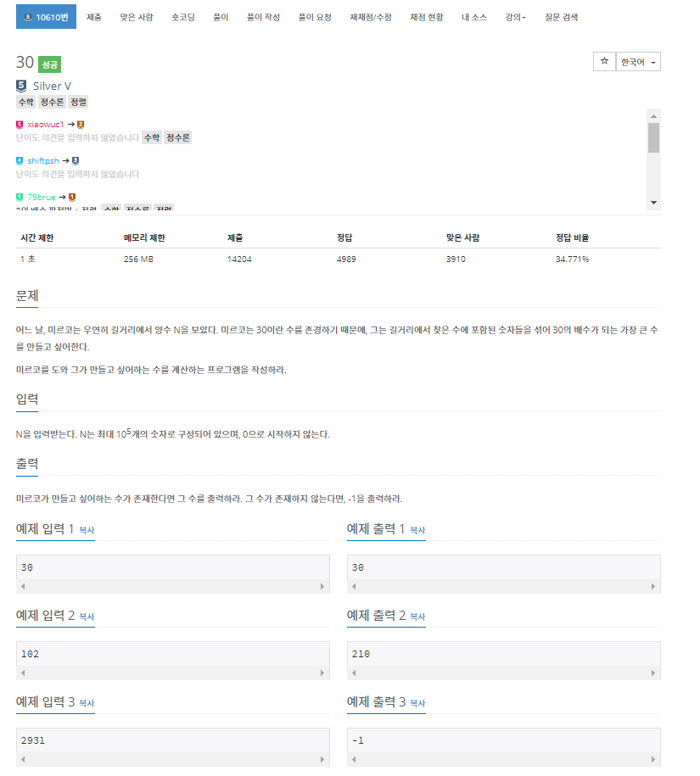
Task: Open user xiaowuc1 profile
Action: tap(46, 124)
